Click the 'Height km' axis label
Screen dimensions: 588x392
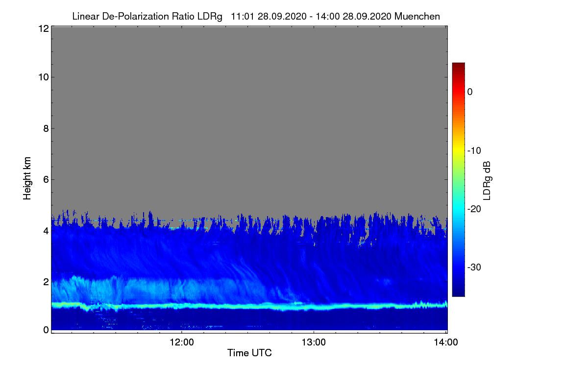coord(27,178)
